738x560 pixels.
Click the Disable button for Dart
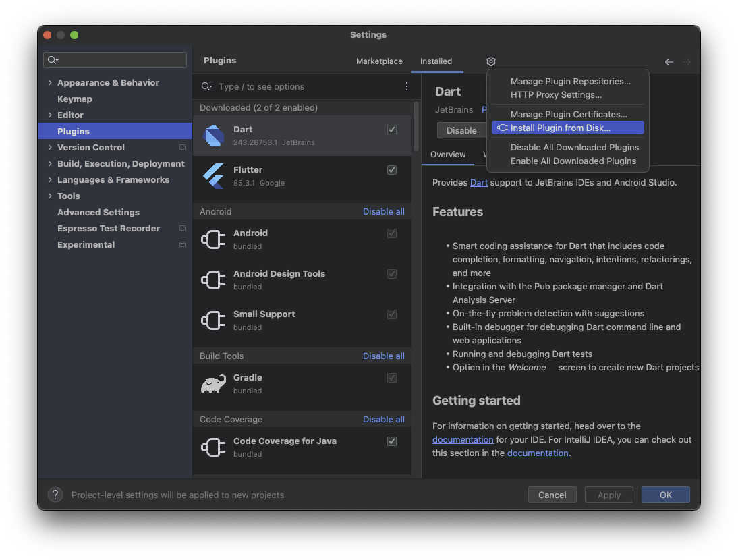click(461, 130)
